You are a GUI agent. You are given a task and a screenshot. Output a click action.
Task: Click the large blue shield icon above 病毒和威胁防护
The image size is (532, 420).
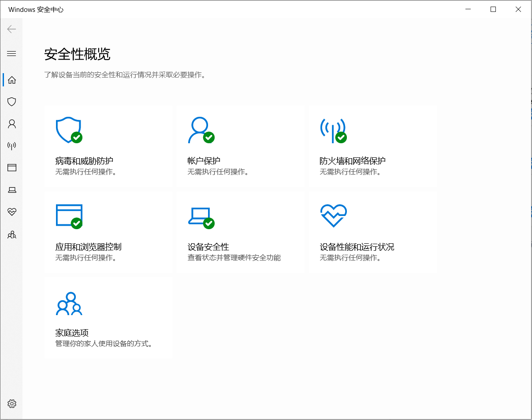69,130
